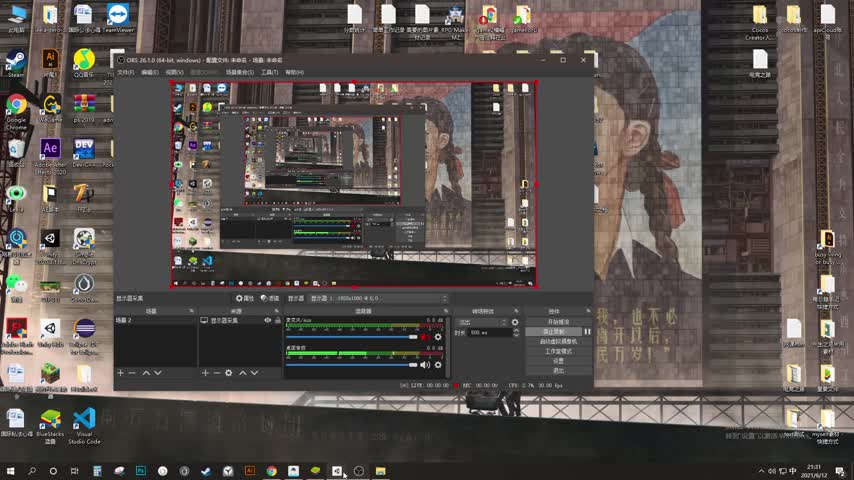
Task: Move source down in Sources list
Action: (x=254, y=373)
